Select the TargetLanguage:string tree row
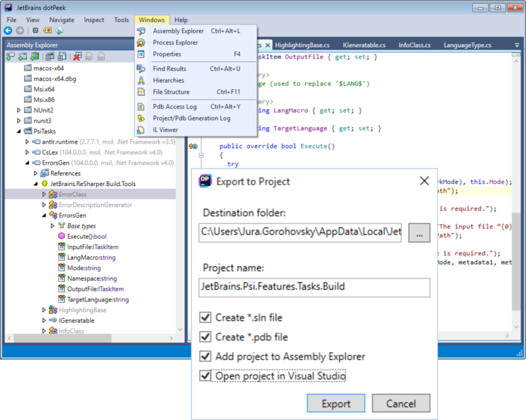 (98, 299)
